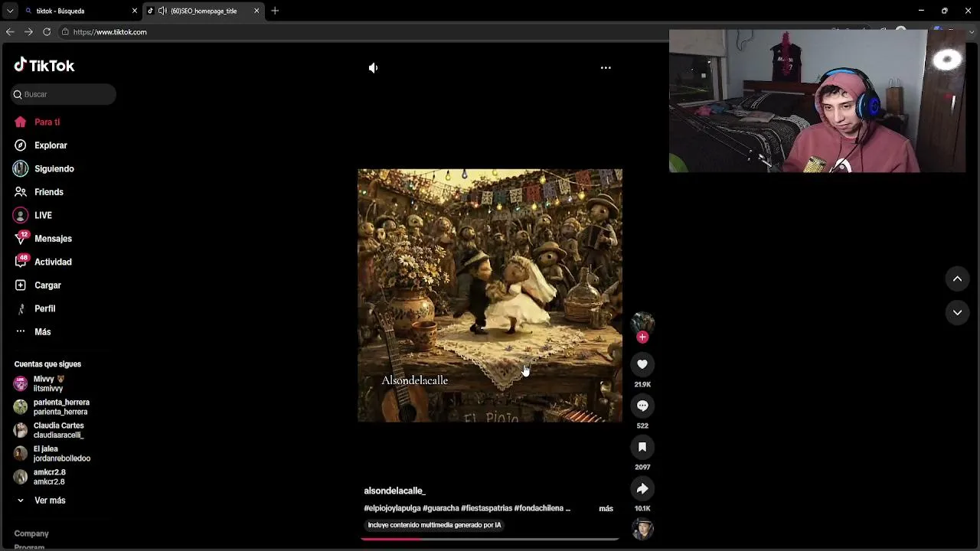
Task: Mute the TikTok tab via its speaker icon
Action: click(162, 11)
